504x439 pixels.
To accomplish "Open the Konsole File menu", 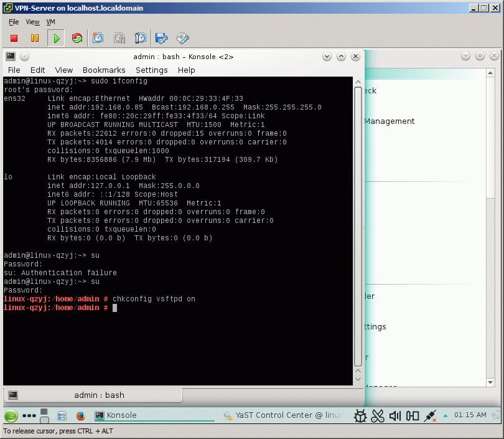I will tap(14, 70).
